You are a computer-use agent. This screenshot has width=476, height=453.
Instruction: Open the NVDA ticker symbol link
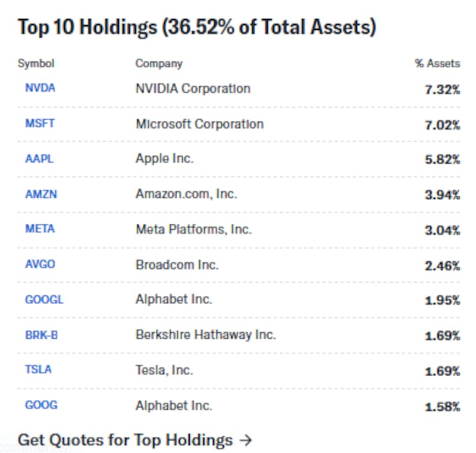(x=40, y=89)
